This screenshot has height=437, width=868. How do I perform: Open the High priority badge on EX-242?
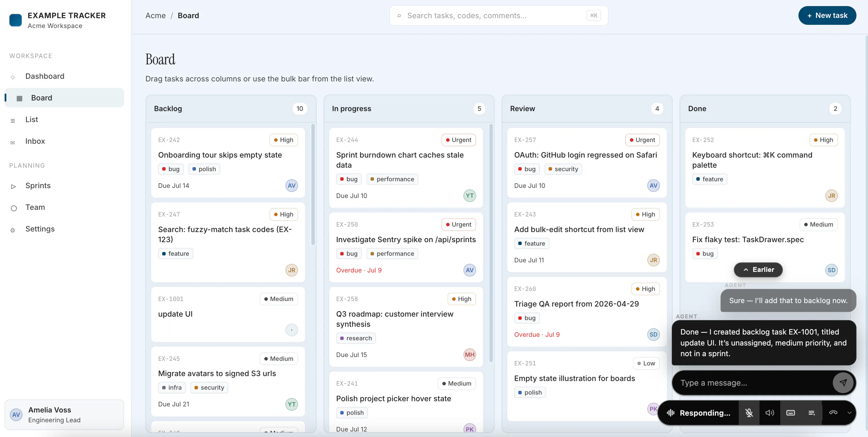(283, 140)
